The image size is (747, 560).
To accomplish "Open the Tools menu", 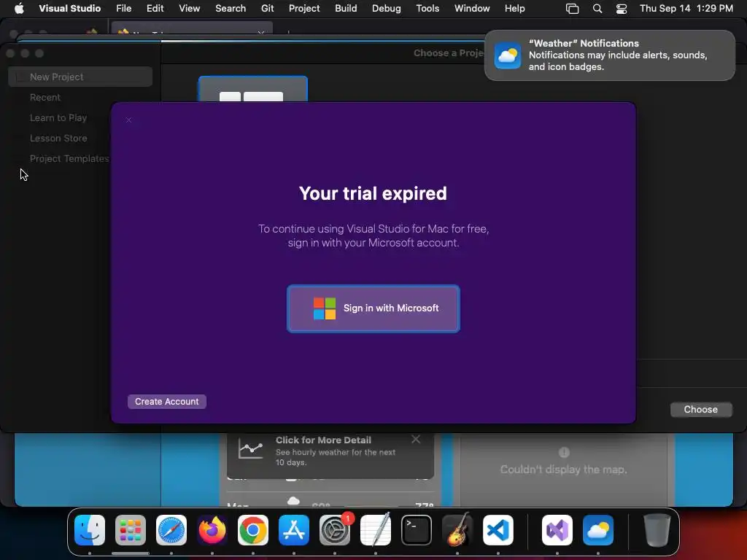I will pos(427,8).
